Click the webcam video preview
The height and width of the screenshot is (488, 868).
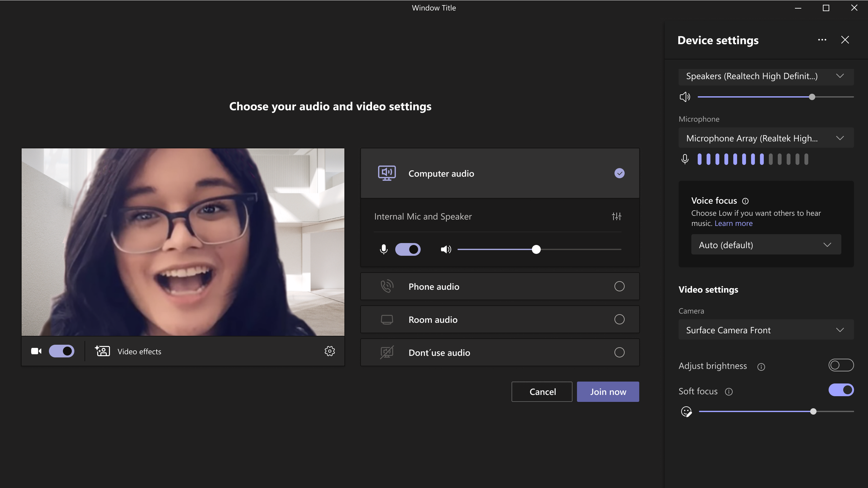pyautogui.click(x=183, y=242)
